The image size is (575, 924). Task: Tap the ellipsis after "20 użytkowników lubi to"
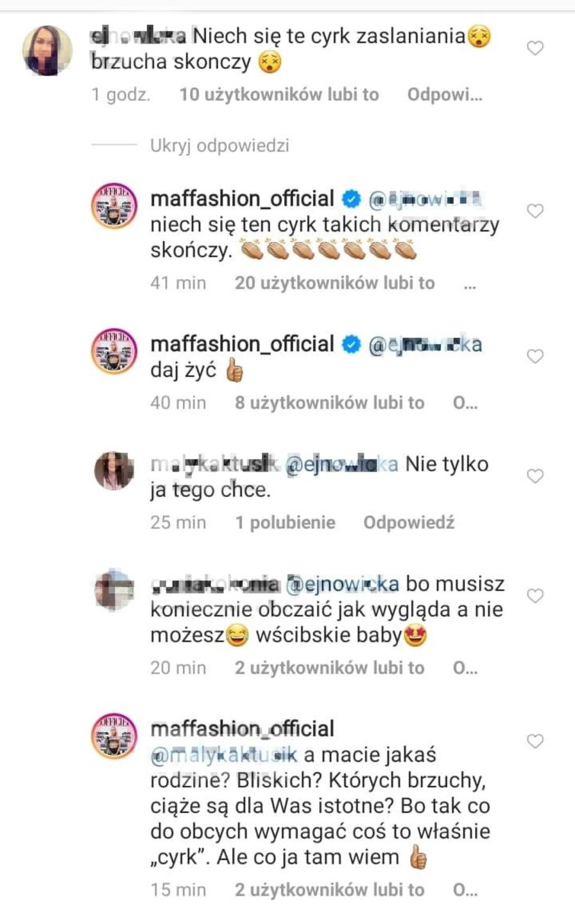[x=470, y=284]
